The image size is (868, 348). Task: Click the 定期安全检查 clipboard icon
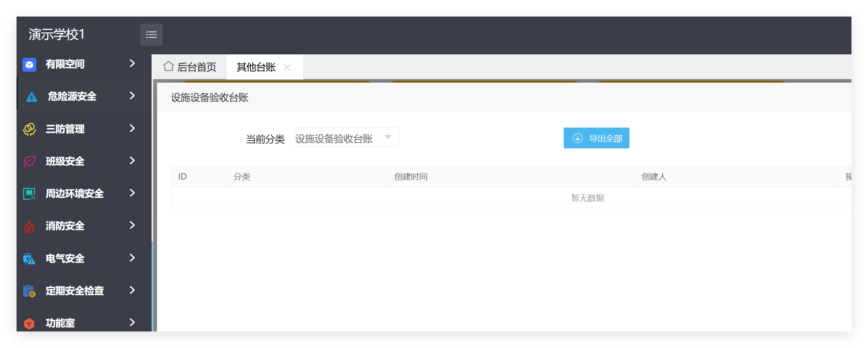(x=29, y=291)
